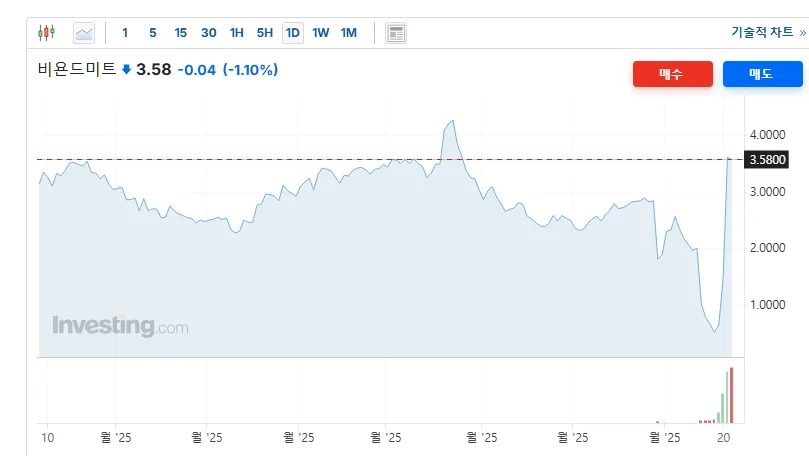Select the 30-minute interval
The width and height of the screenshot is (809, 456).
tap(208, 33)
